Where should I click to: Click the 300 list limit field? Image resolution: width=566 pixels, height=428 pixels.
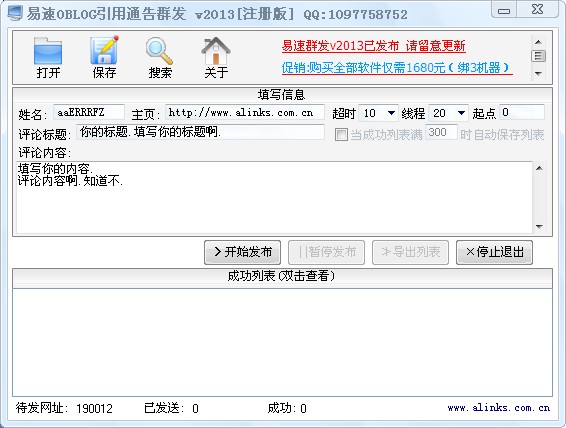[441, 132]
